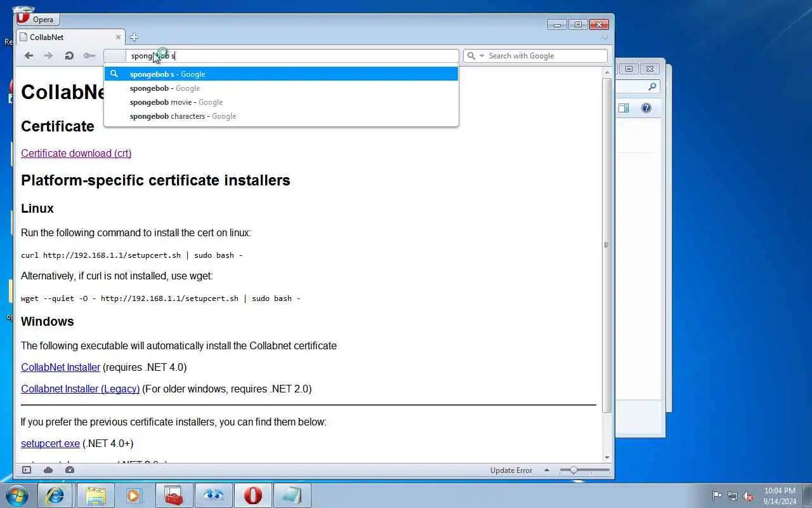Click the Update Error status text
Viewport: 812px width, 508px height.
pyautogui.click(x=511, y=471)
